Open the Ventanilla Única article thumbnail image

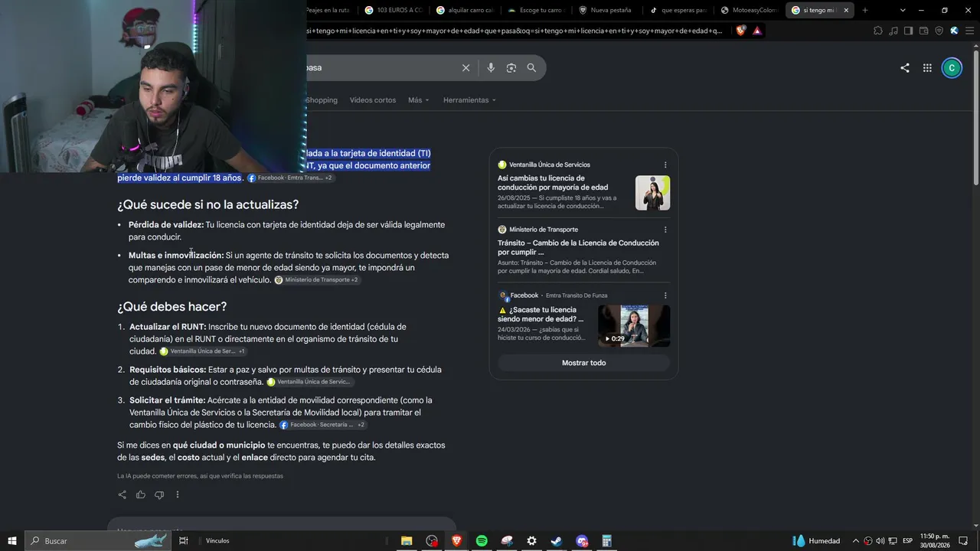click(652, 193)
